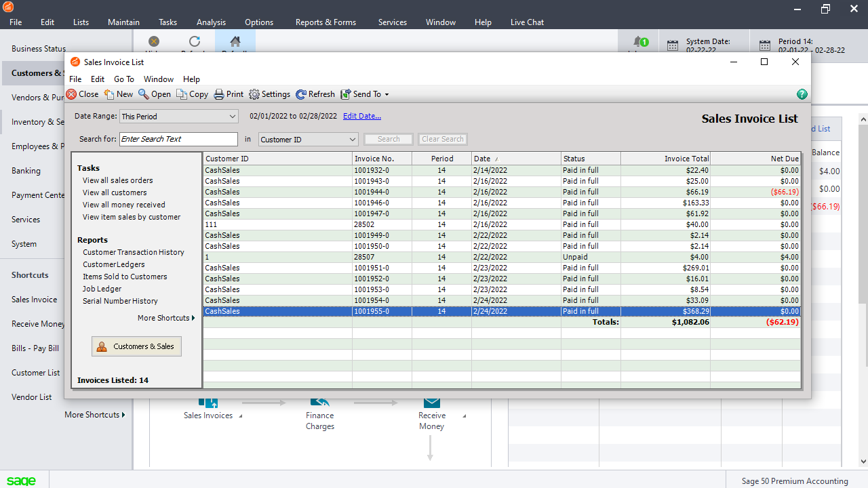Image resolution: width=868 pixels, height=488 pixels.
Task: Click the Edit Date link
Action: (x=362, y=116)
